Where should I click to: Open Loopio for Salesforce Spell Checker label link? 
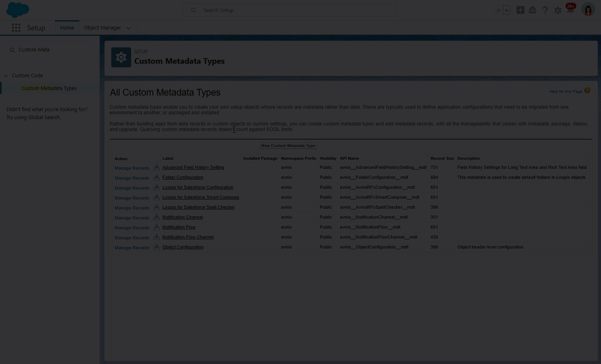tap(198, 207)
